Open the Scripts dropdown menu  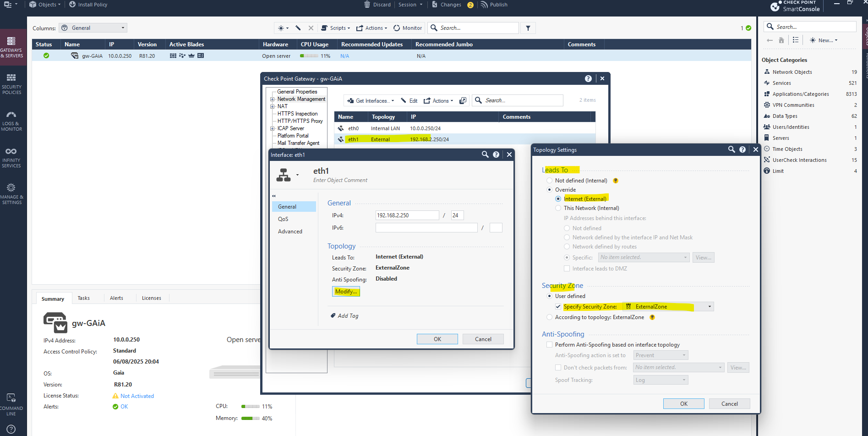pyautogui.click(x=336, y=28)
